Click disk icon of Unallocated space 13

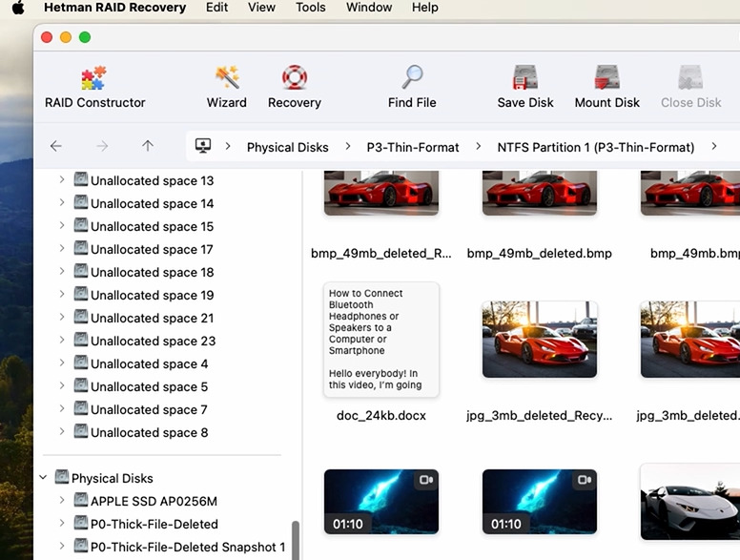pyautogui.click(x=81, y=180)
